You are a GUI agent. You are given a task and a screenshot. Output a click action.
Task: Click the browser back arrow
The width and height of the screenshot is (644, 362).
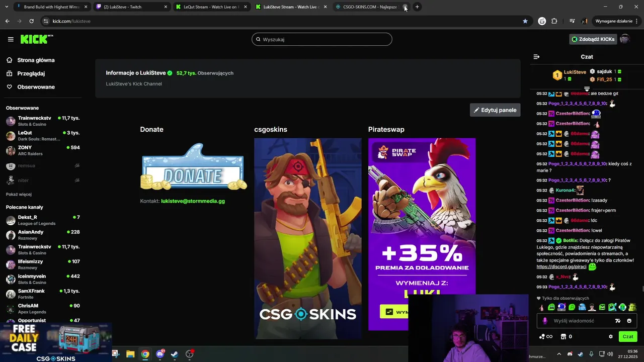click(x=7, y=21)
